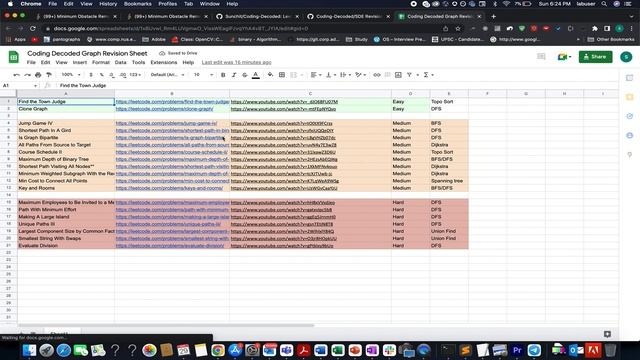Open the borders menu
The image size is (640, 360).
pyautogui.click(x=282, y=75)
